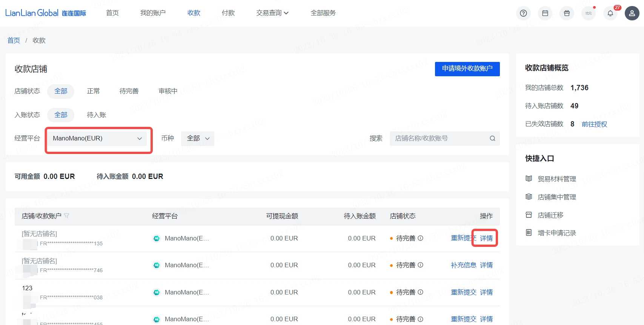Filter store status by 审核中
The height and width of the screenshot is (325, 644).
[x=168, y=91]
